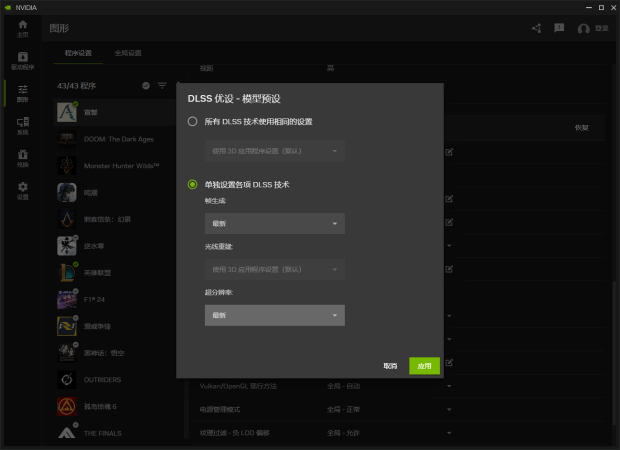Select the 图形 graphics sidebar icon
Image resolution: width=620 pixels, height=450 pixels.
point(23,93)
